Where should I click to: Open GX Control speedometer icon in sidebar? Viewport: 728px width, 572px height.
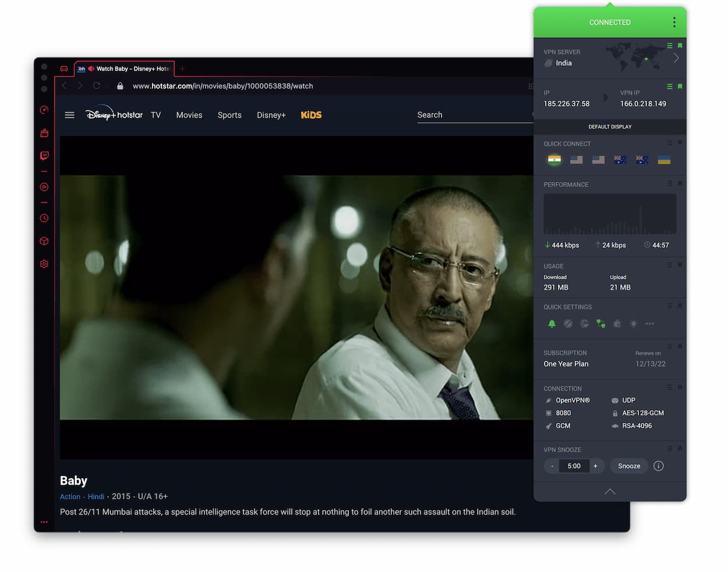44,110
